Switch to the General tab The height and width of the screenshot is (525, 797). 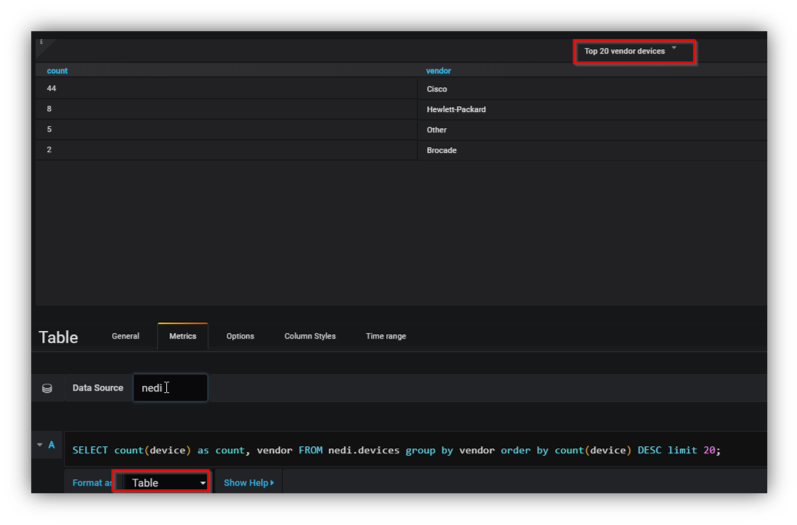tap(125, 336)
